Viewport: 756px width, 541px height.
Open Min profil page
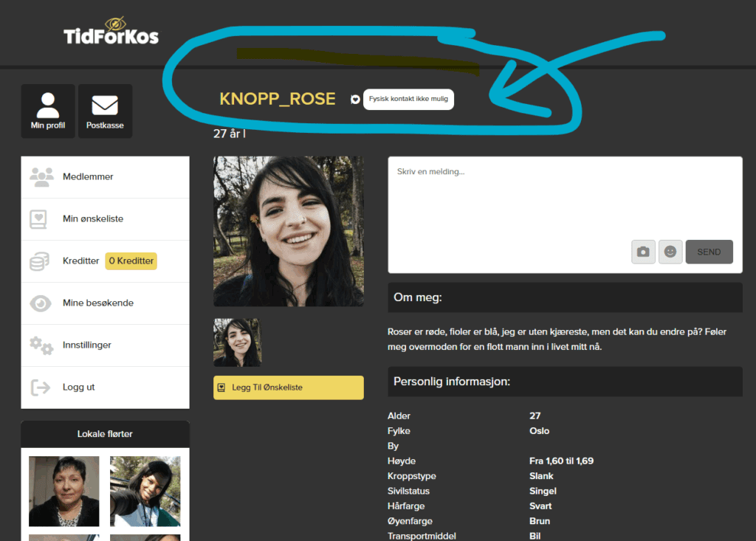click(48, 111)
